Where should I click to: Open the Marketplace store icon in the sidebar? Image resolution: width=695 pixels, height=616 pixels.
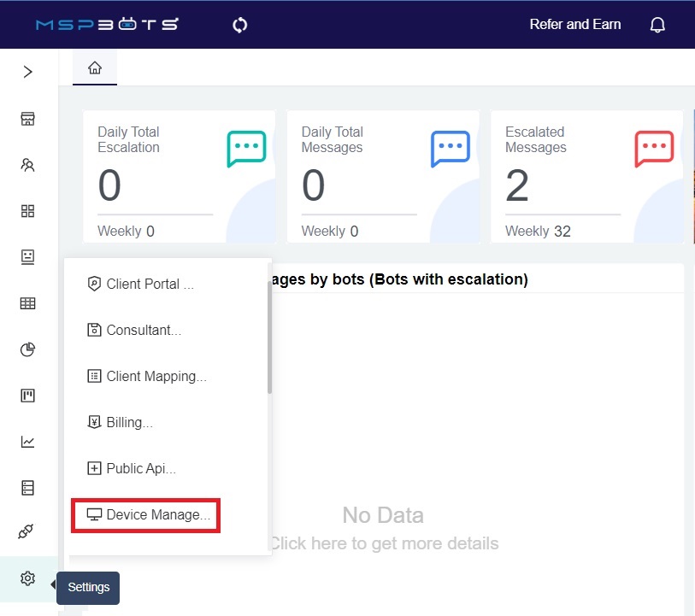tap(27, 119)
